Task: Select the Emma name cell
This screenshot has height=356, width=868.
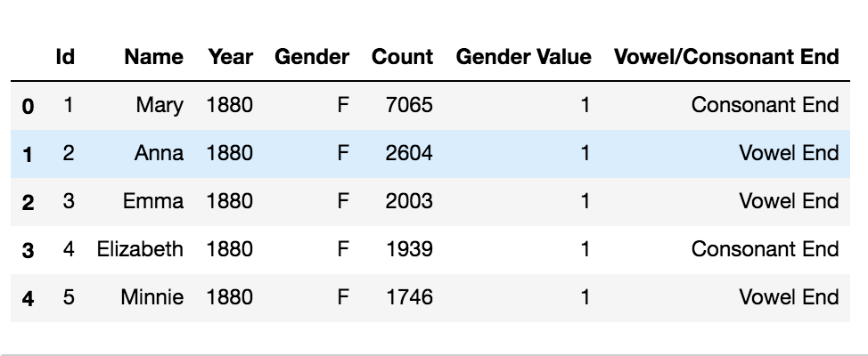Action: pyautogui.click(x=153, y=201)
